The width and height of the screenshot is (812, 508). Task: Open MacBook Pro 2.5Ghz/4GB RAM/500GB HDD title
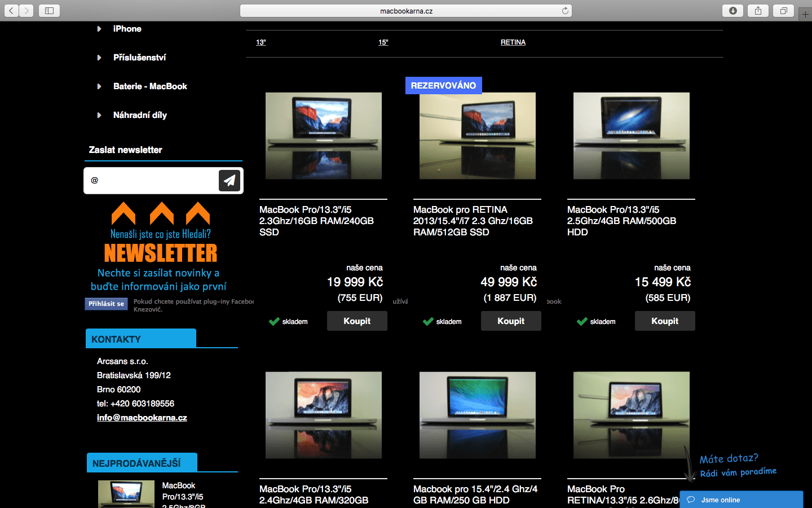pyautogui.click(x=621, y=221)
